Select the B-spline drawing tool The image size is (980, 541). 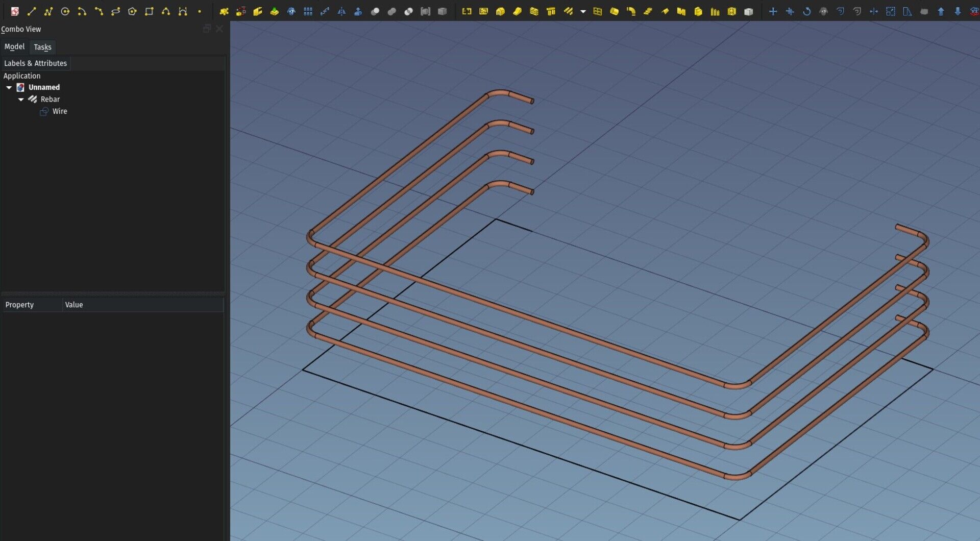pos(166,11)
